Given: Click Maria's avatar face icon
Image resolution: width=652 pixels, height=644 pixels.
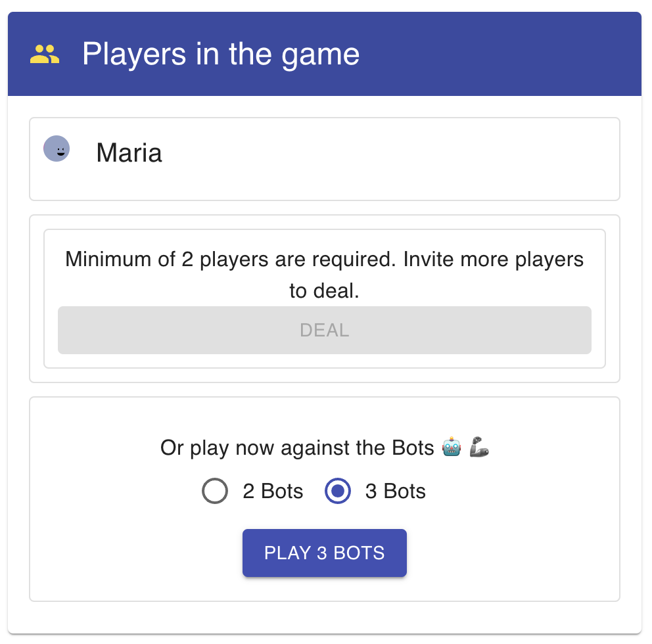Looking at the screenshot, I should [57, 149].
